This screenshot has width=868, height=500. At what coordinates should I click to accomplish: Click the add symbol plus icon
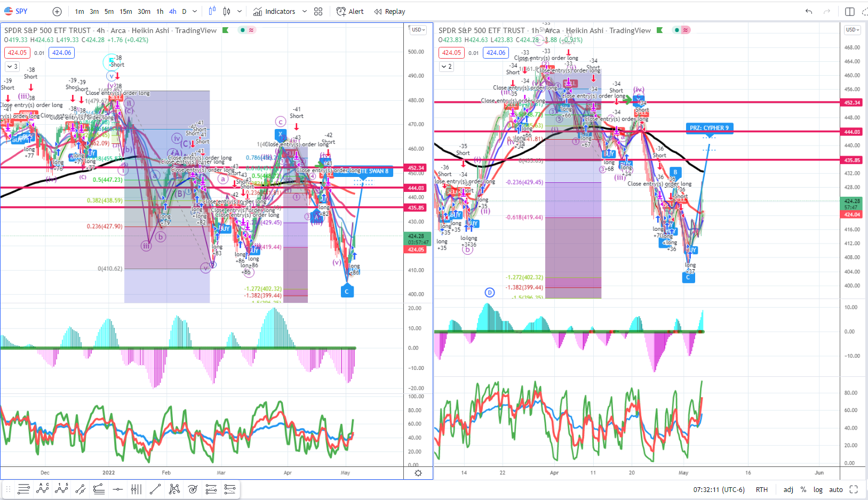click(x=57, y=12)
